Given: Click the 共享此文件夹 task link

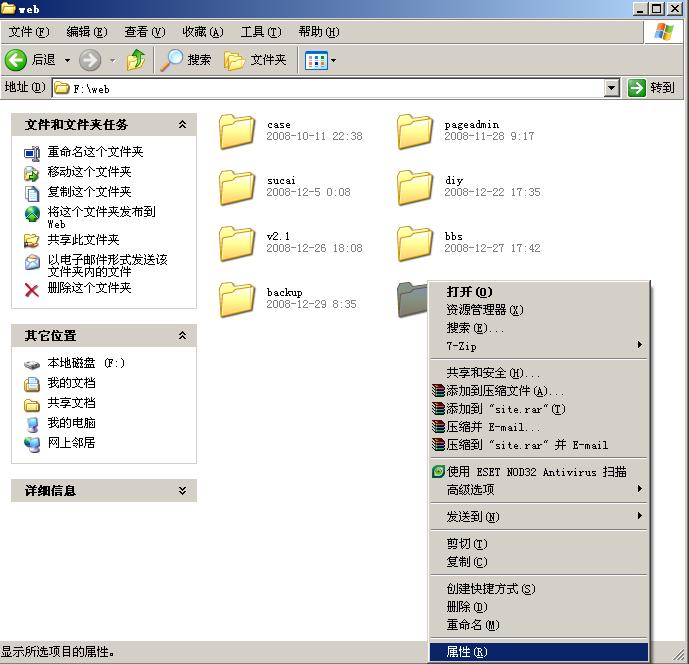Looking at the screenshot, I should point(83,240).
